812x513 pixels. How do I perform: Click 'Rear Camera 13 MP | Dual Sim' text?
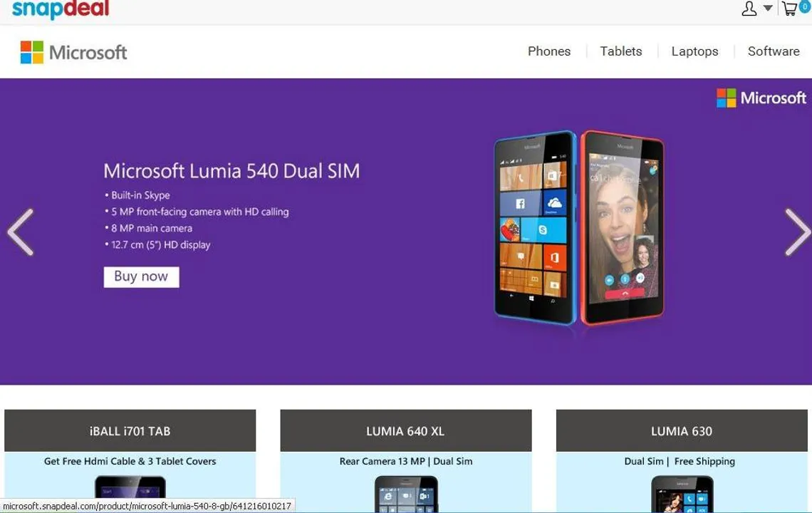pyautogui.click(x=406, y=461)
